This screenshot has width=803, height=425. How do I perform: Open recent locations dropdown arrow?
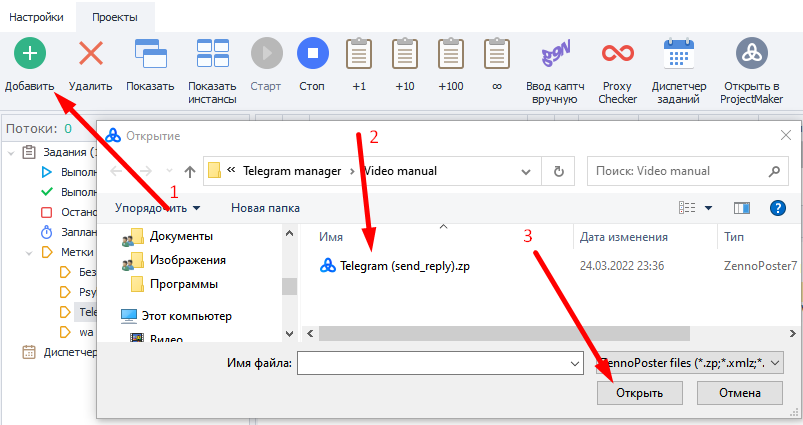click(170, 171)
